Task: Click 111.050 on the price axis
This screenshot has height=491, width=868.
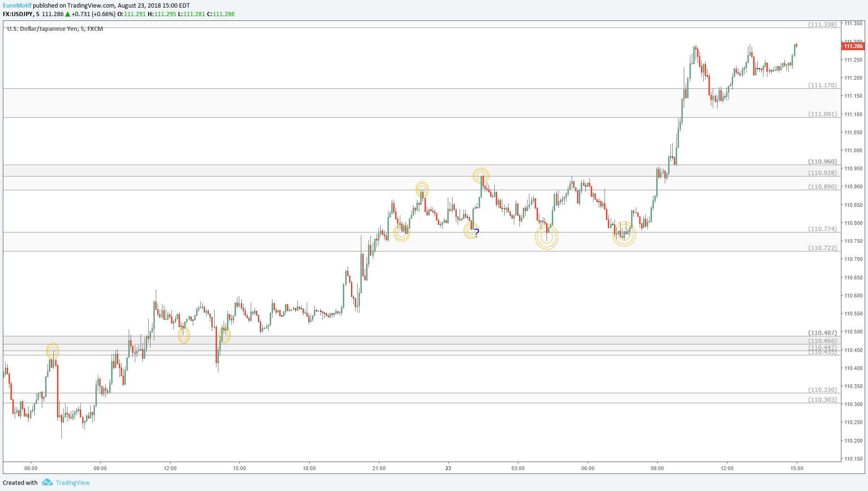Action: coord(853,132)
